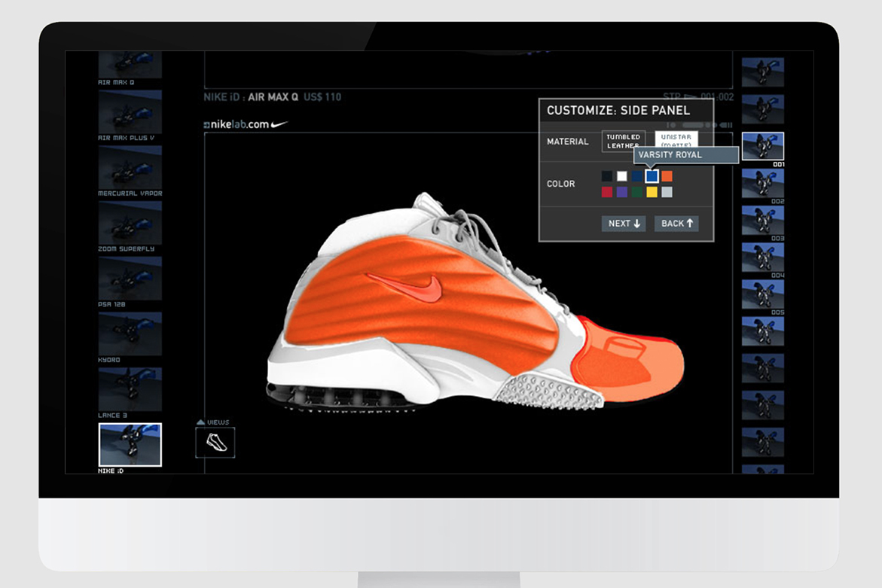Open the PSA 128 thumbnail
882x588 pixels.
(x=130, y=279)
